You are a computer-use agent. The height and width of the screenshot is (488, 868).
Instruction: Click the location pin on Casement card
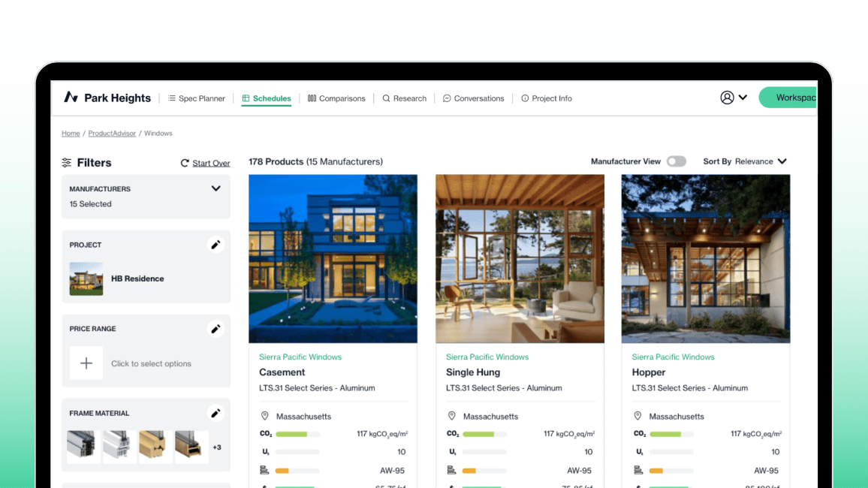click(264, 416)
